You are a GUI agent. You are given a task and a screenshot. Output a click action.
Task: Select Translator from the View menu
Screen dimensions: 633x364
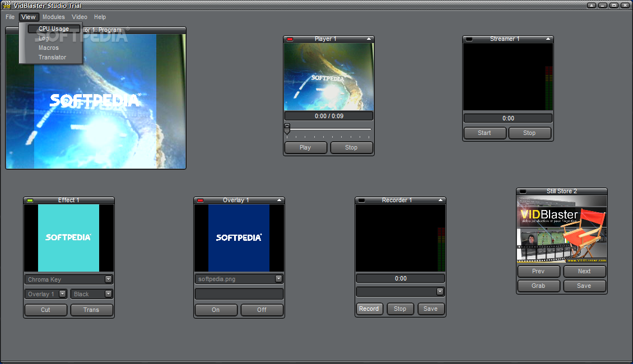53,57
